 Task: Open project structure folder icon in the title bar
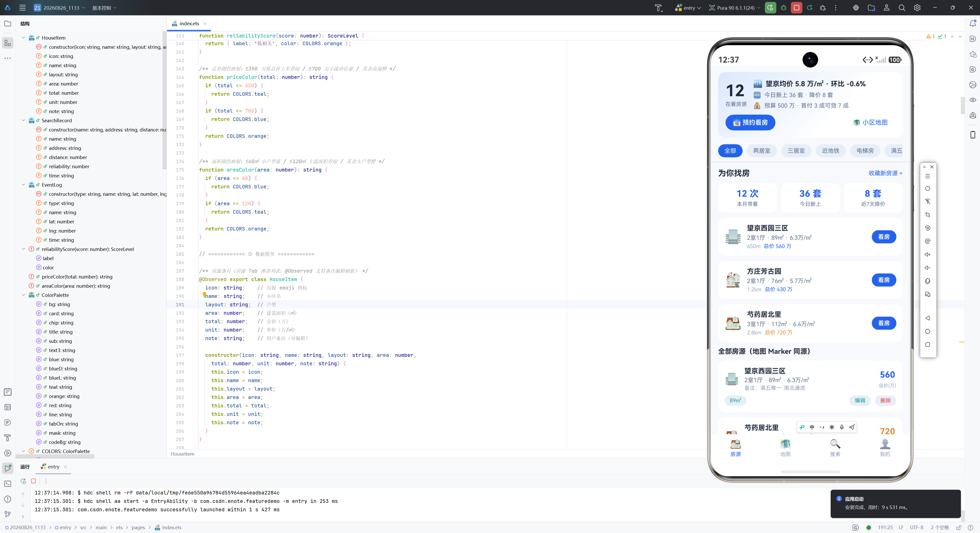871,8
